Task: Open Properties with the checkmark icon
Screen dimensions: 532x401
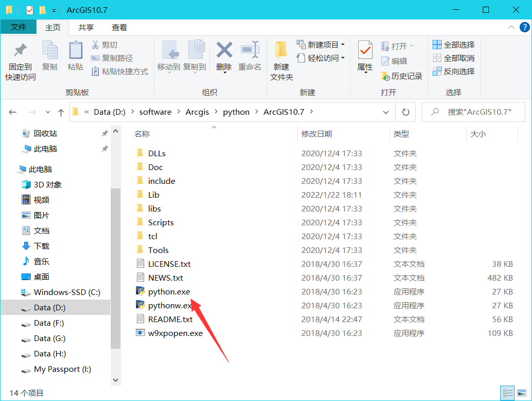Action: tap(365, 51)
